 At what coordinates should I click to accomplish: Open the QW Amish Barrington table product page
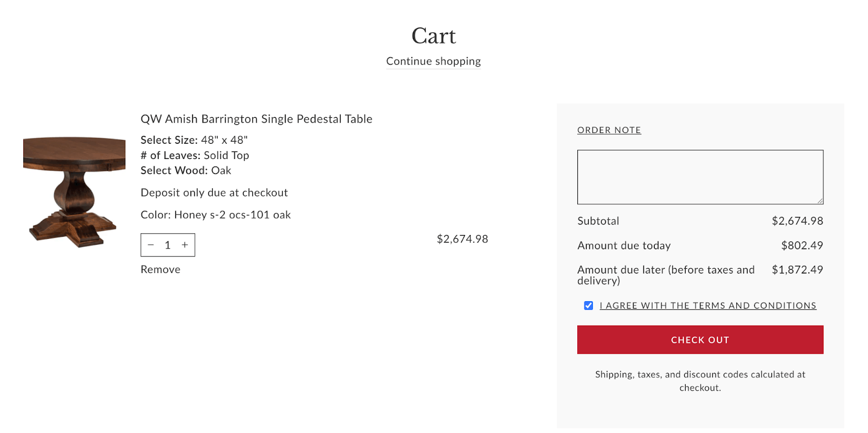point(256,119)
